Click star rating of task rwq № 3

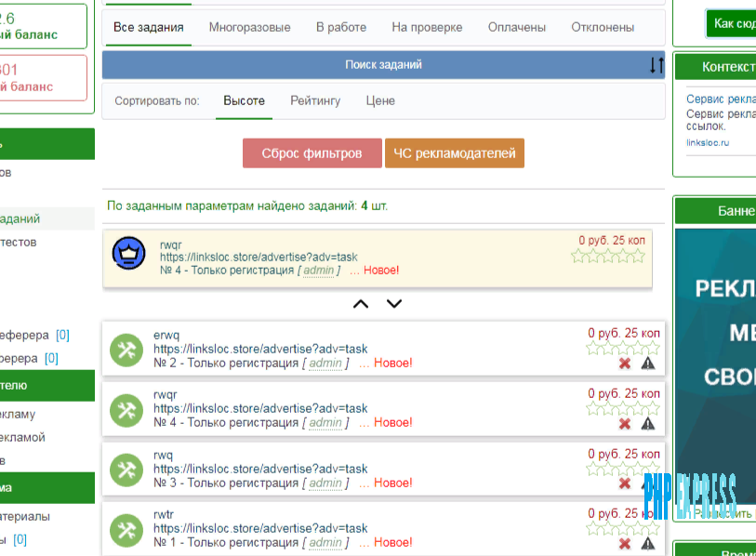[623, 469]
